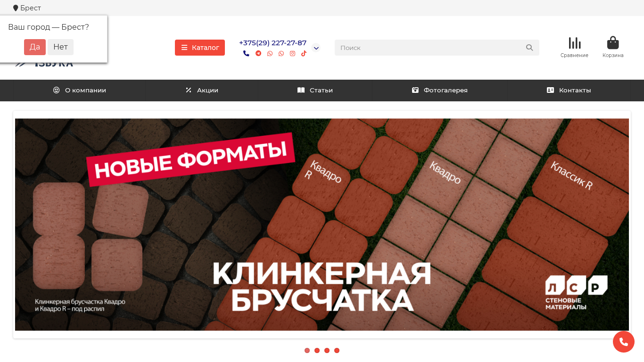Select the second banner slide dot
Viewport: 644px width, 362px height.
click(x=317, y=350)
